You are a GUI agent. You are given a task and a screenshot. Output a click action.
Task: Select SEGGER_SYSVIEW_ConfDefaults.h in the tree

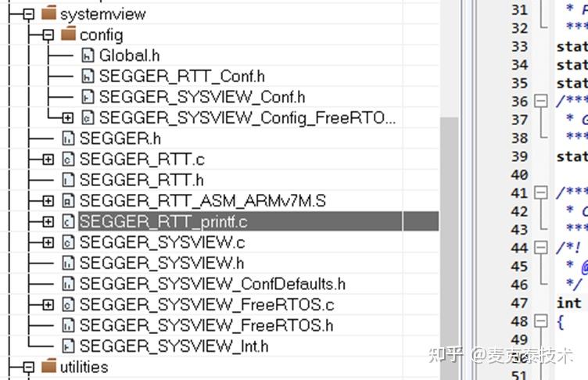pos(213,284)
